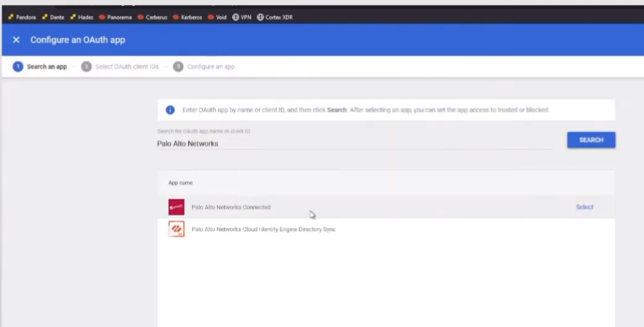Open the Hades bookmark

click(x=82, y=17)
